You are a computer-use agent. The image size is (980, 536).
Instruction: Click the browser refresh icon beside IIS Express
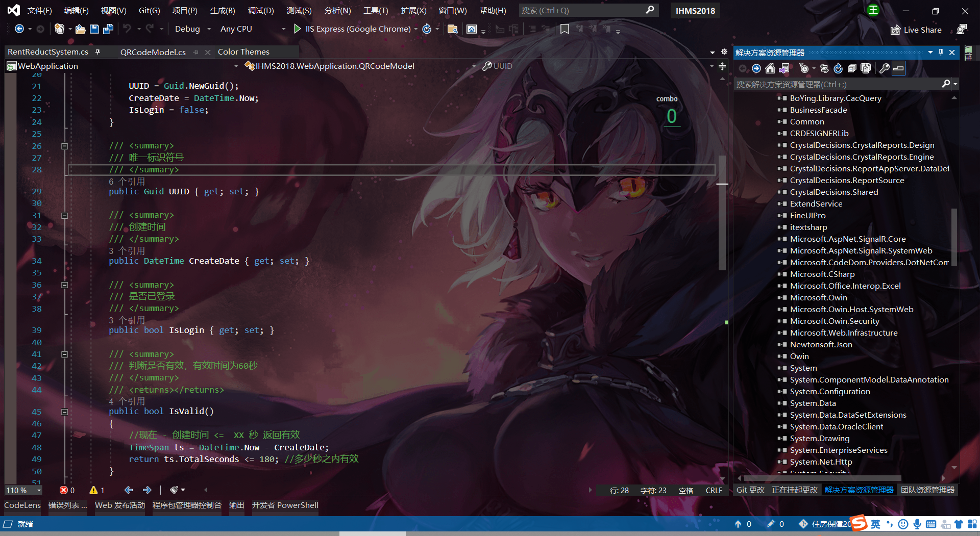[427, 29]
